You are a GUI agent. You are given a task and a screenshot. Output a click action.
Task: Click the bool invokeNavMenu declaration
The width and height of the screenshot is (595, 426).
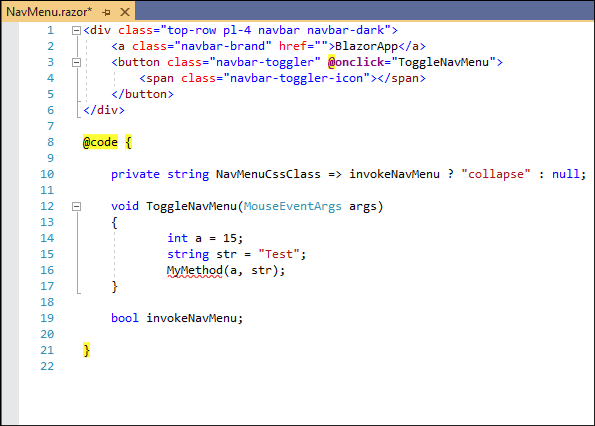point(177,318)
